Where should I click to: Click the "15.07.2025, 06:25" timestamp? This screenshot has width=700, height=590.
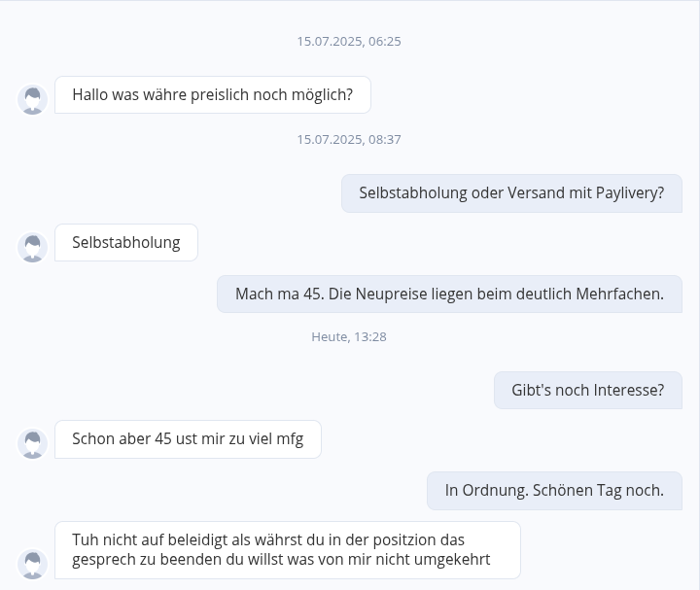[349, 42]
